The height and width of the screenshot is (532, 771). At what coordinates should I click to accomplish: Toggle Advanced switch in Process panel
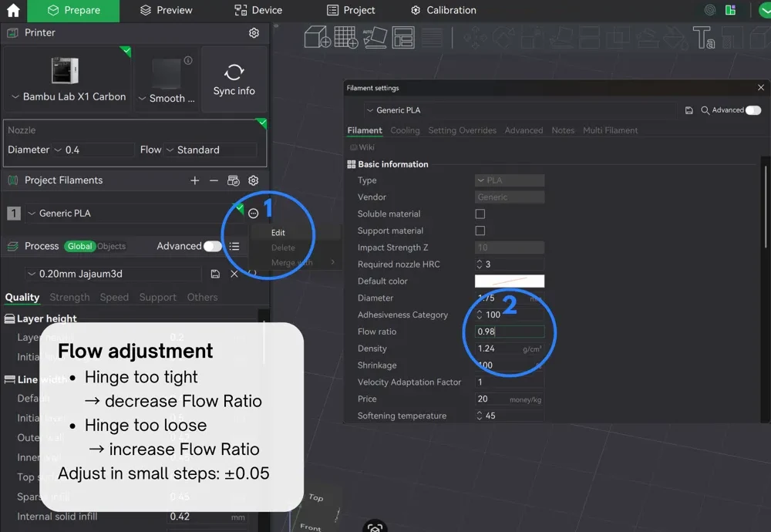(212, 246)
